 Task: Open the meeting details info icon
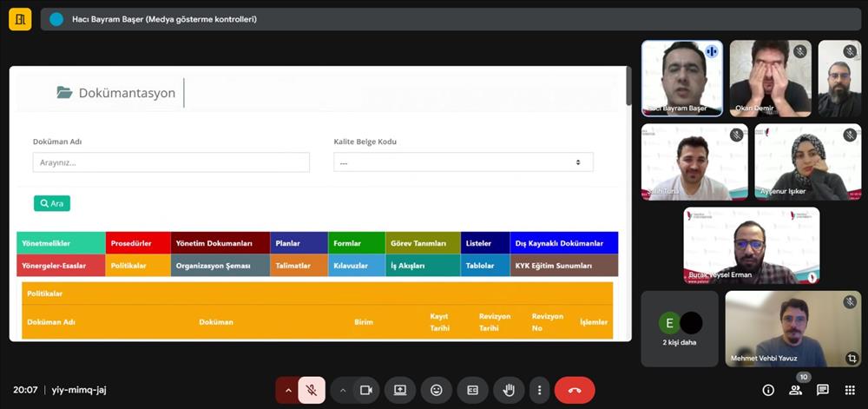click(768, 391)
